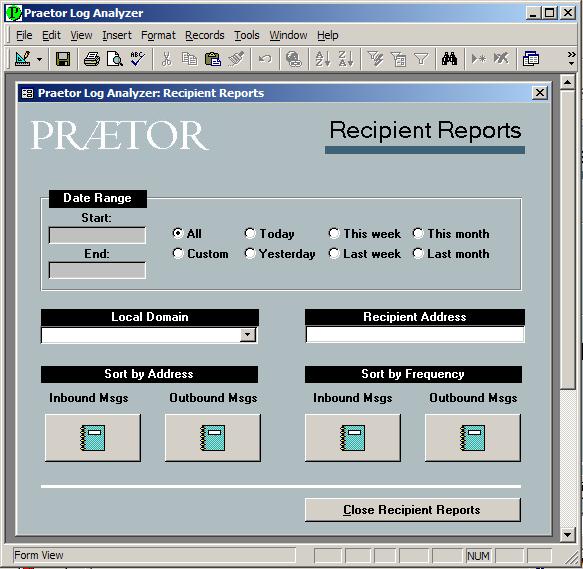This screenshot has height=569, width=583.
Task: Open the Records menu
Action: pyautogui.click(x=204, y=35)
